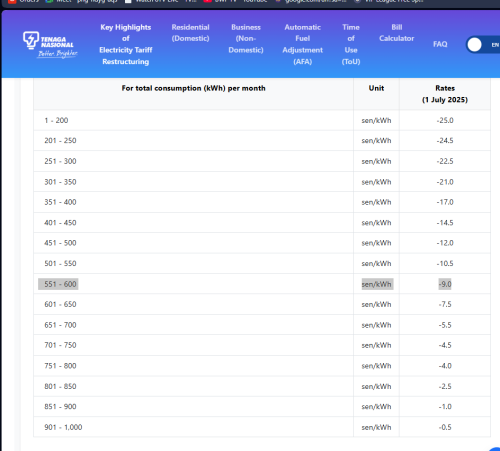
Task: Click the rate value -4.5
Action: [x=445, y=345]
